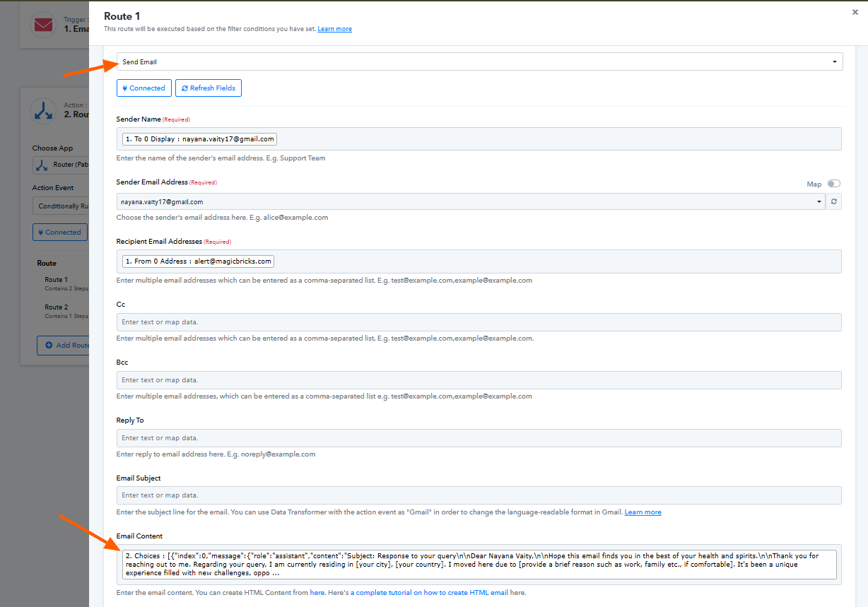Select Route 2 in the route list
Screen dimensions: 868x607
pos(57,307)
